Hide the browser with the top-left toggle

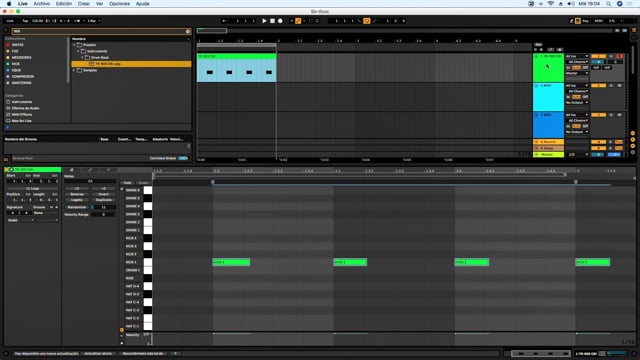point(6,30)
